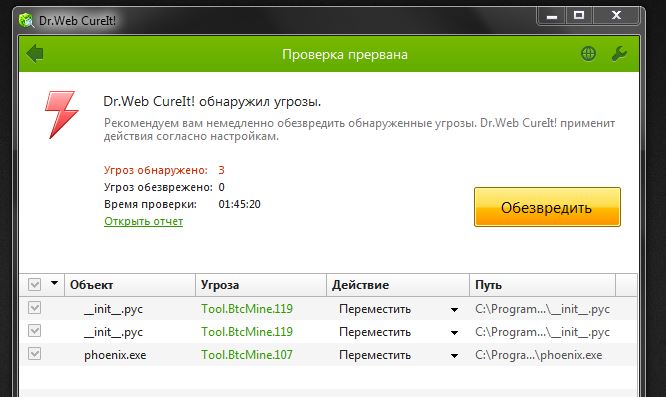Screen dimensions: 666x397
Task: Click the Обезвредить button
Action: [547, 207]
